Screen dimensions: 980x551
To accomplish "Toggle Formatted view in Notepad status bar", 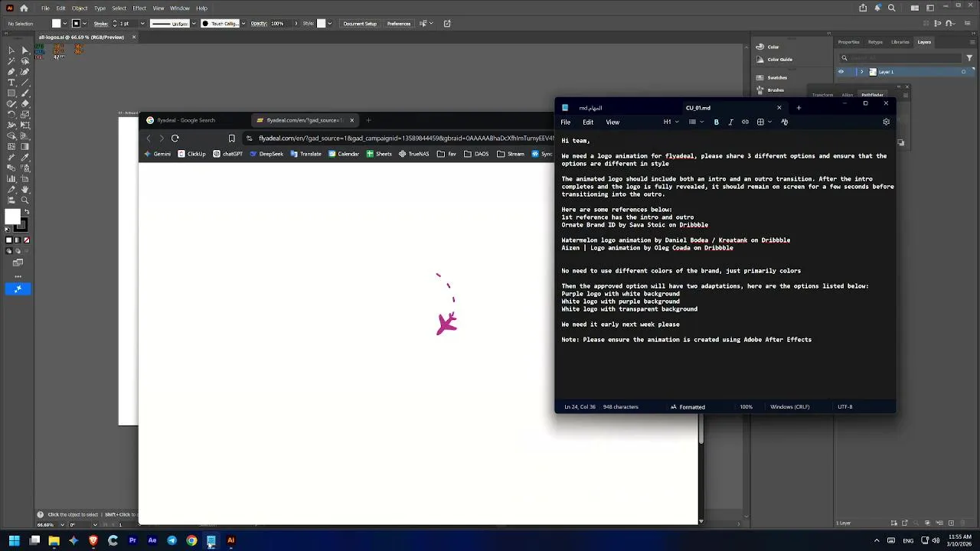I will click(688, 407).
